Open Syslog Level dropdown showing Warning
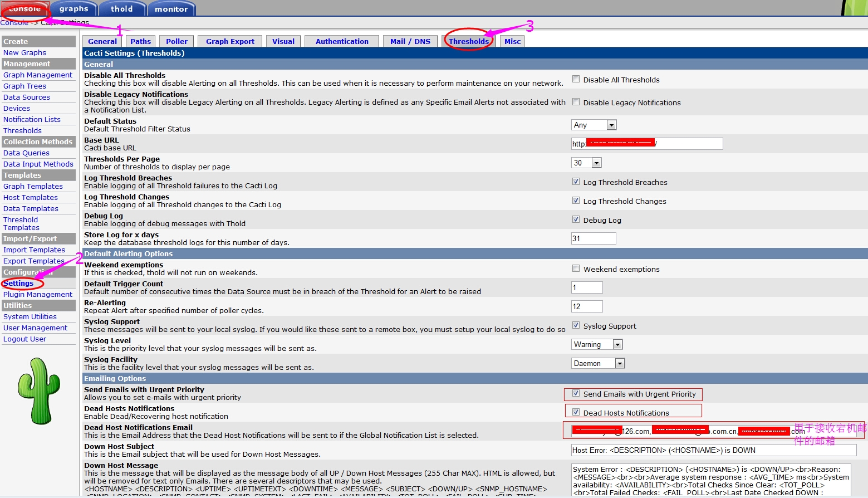Viewport: 868px width, 498px height. point(597,344)
